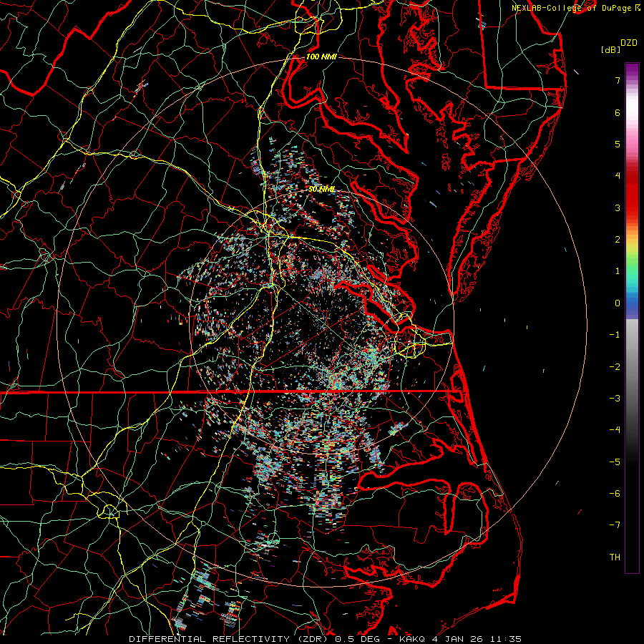Click the "-3" value on the color scale
644x644 pixels.
click(615, 399)
